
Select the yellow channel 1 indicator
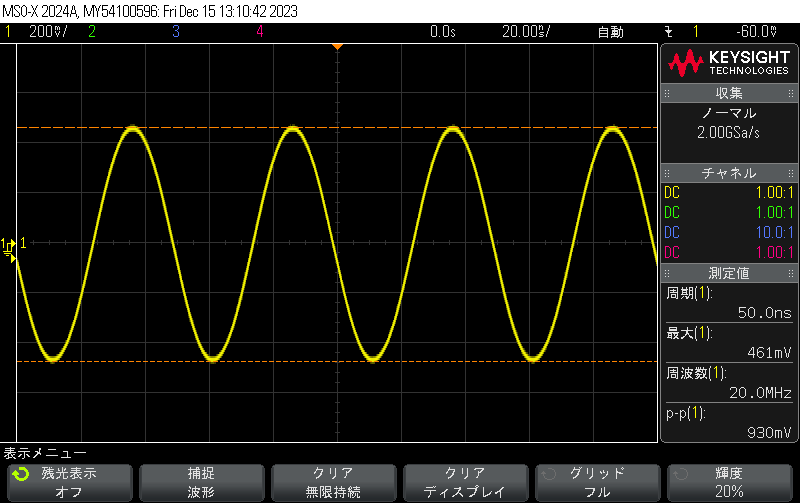coord(9,32)
